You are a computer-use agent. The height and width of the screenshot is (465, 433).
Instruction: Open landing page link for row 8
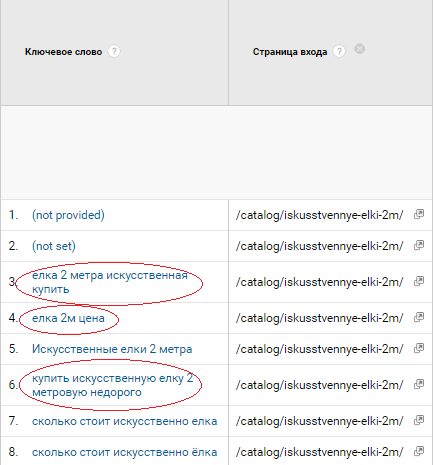point(419,452)
